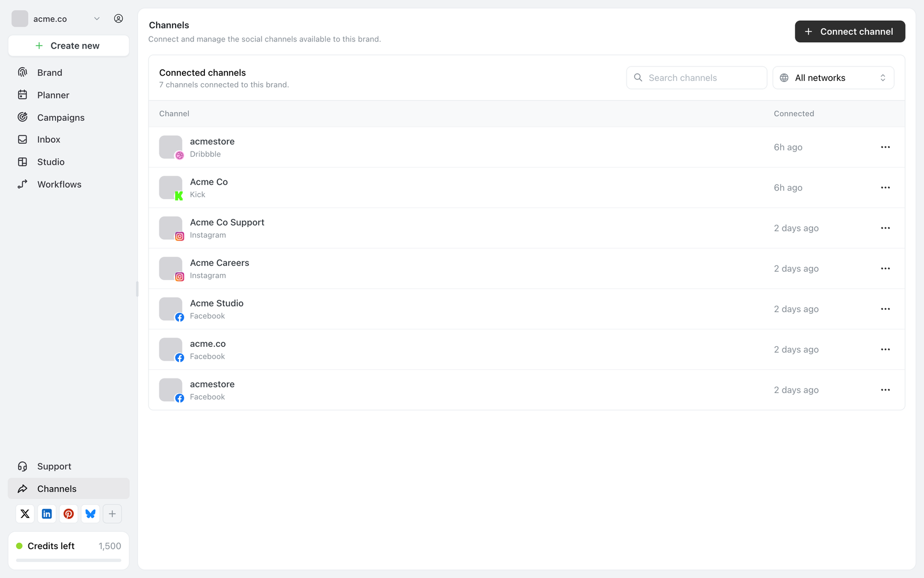The image size is (924, 578).
Task: Open the All networks filter dropdown
Action: (x=833, y=78)
